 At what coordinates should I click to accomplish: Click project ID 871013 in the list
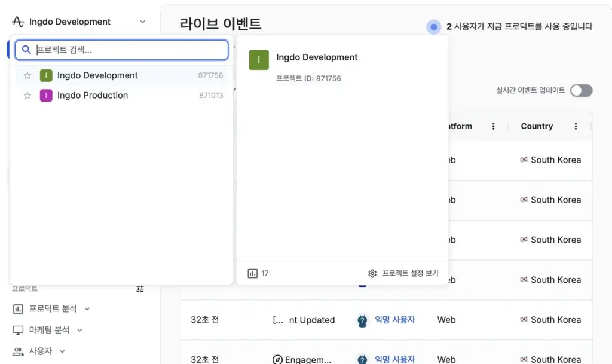(x=211, y=95)
